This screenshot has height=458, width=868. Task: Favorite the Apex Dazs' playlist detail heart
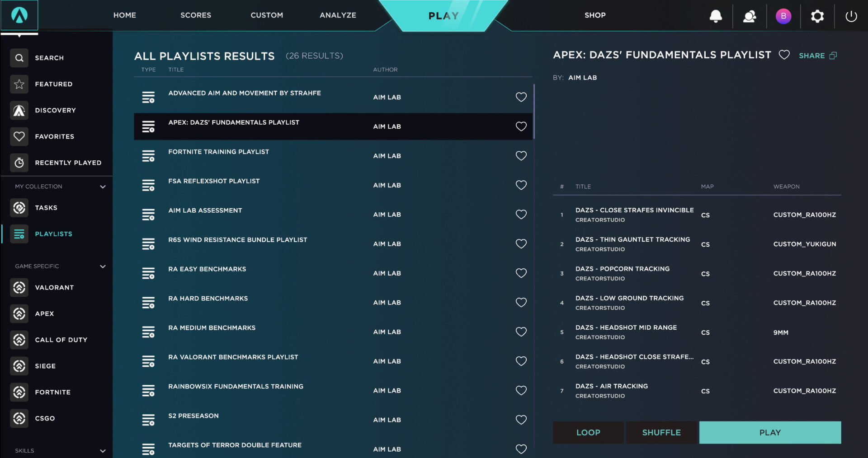[x=784, y=55]
